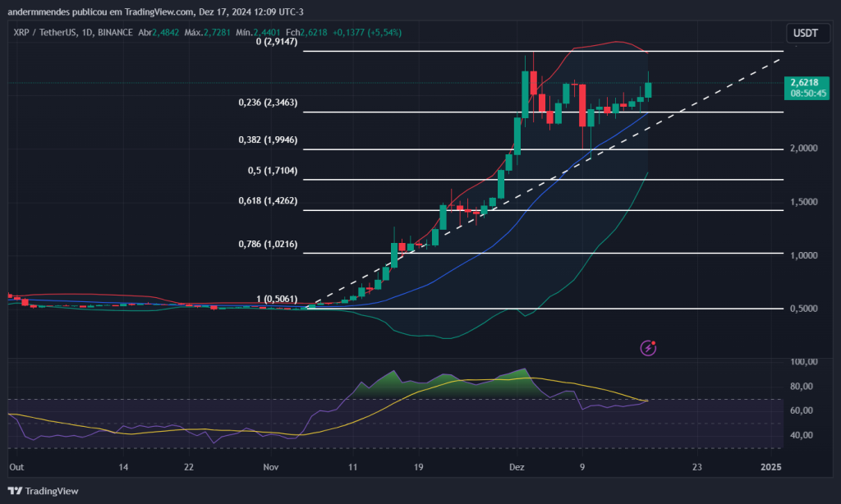Click the percentage change +5,54% text

click(384, 33)
